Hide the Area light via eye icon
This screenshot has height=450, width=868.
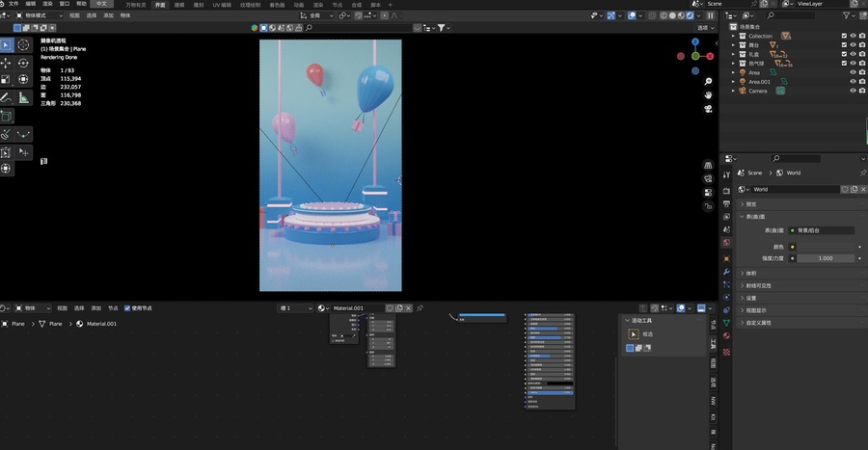point(854,72)
